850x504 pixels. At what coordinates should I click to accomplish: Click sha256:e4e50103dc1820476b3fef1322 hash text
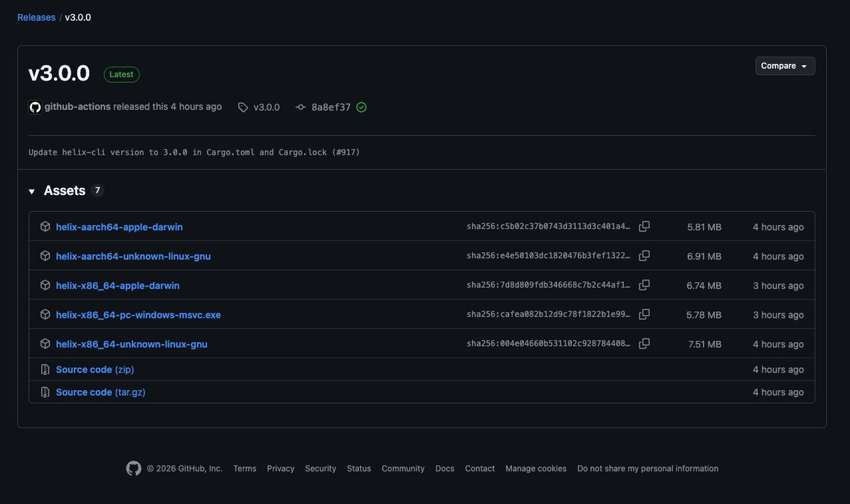click(x=548, y=256)
